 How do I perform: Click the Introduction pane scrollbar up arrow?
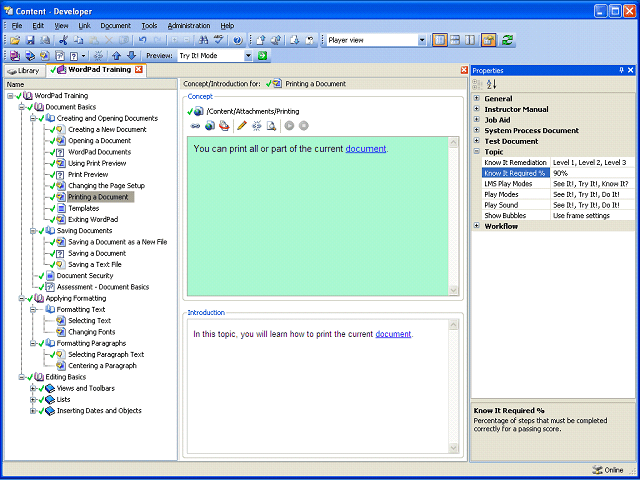[x=453, y=325]
